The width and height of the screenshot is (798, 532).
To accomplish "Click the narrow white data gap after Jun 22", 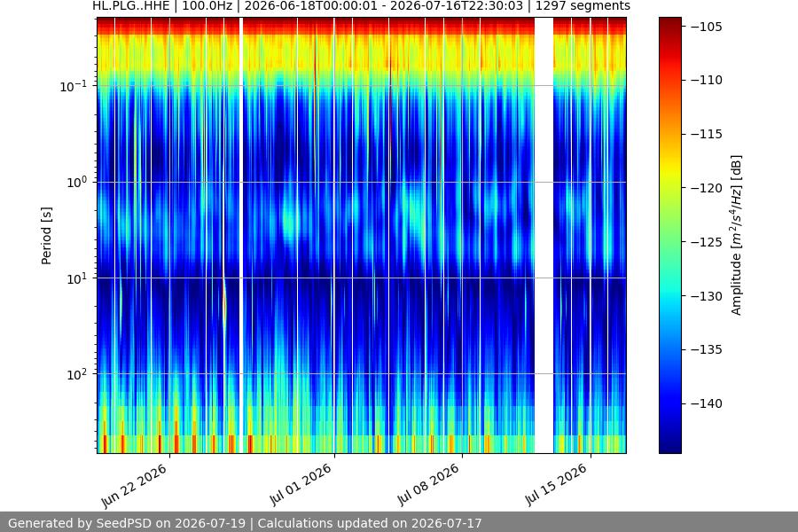I will [240, 235].
